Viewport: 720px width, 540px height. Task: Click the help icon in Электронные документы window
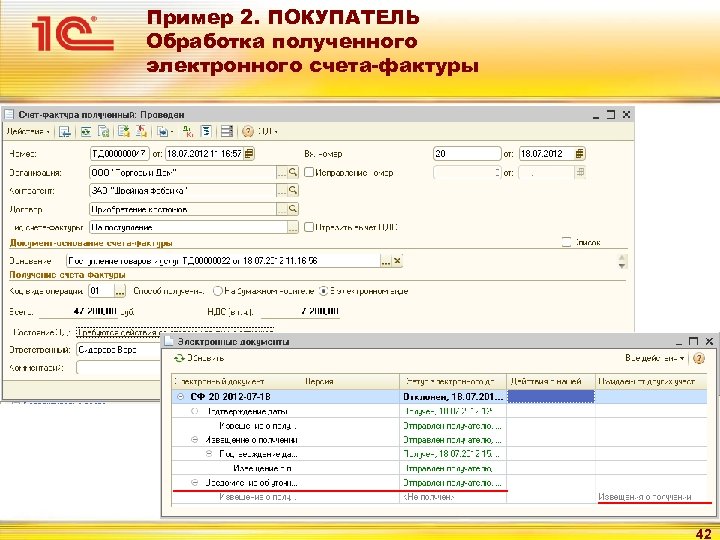tap(698, 358)
